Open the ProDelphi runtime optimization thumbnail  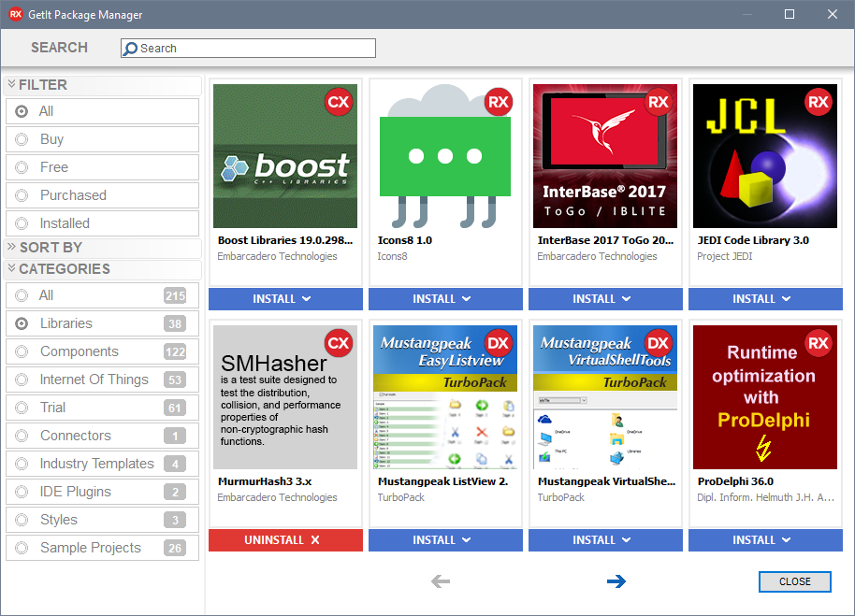[x=765, y=397]
